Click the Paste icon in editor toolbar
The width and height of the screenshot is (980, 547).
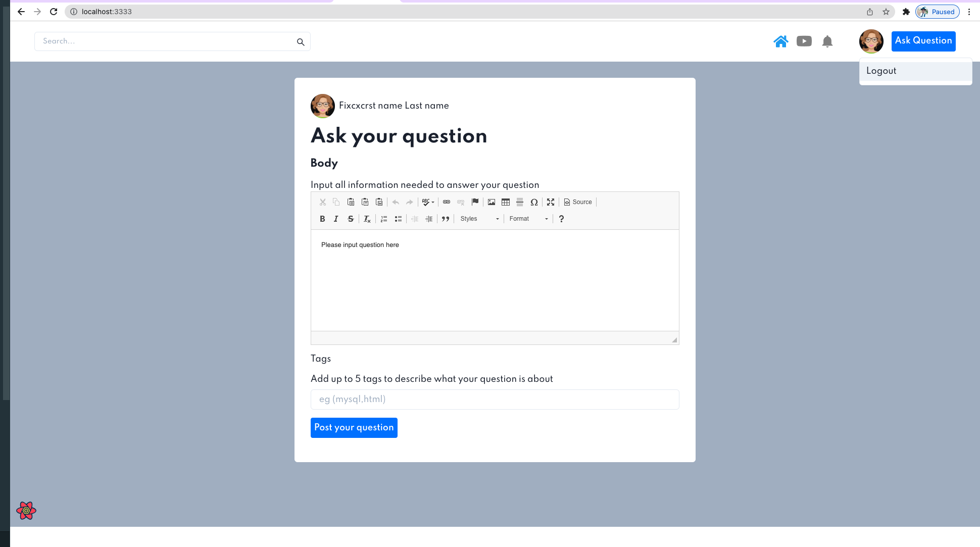pyautogui.click(x=351, y=202)
